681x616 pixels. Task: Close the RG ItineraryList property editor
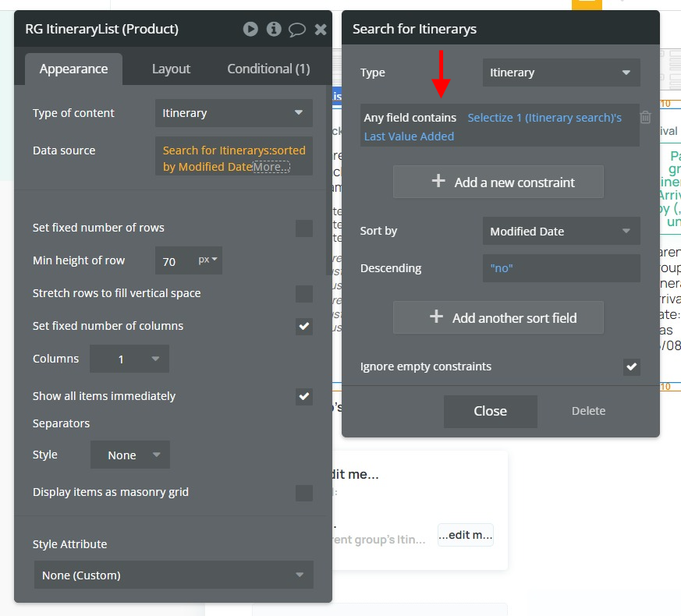(321, 29)
